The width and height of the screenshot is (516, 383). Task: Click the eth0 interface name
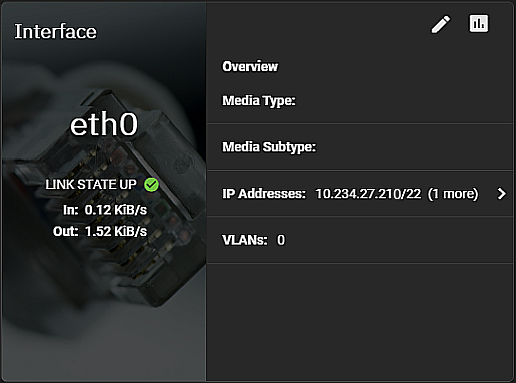[x=104, y=124]
